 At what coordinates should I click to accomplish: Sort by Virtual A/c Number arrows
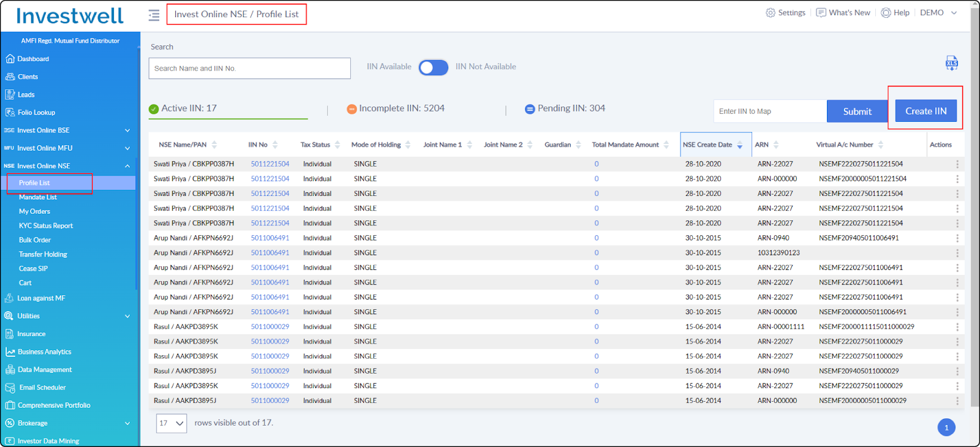tap(881, 145)
